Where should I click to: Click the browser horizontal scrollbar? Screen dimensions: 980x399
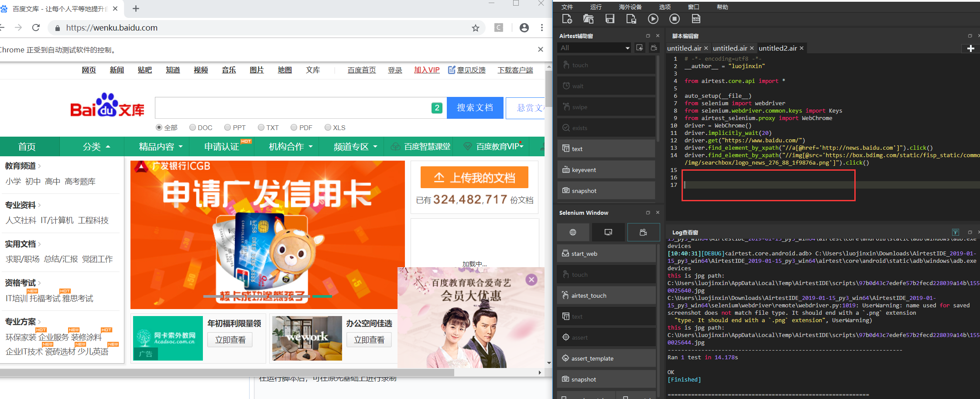[227, 372]
